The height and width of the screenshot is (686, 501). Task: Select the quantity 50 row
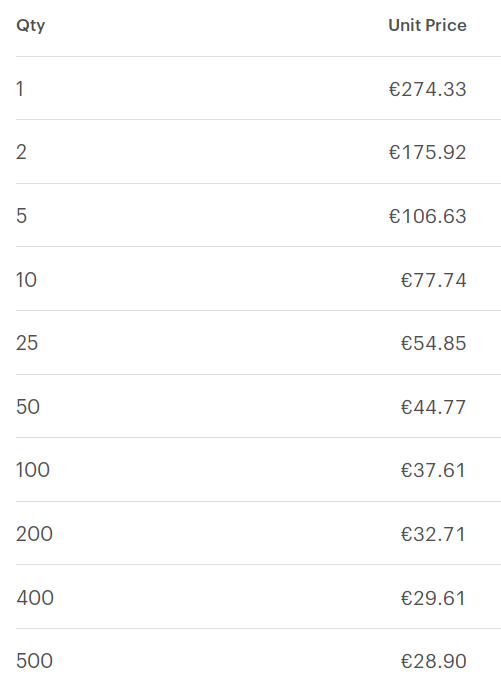click(x=259, y=406)
